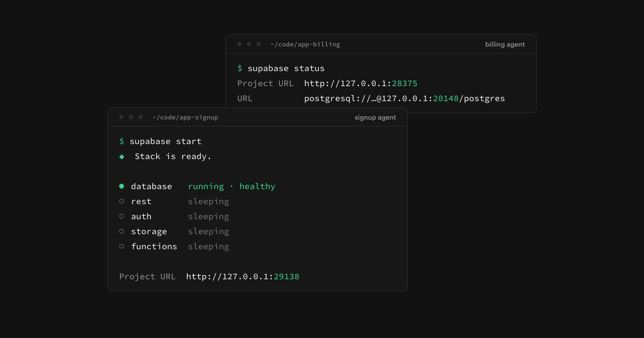Click the auth service name
The width and height of the screenshot is (644, 338).
141,216
